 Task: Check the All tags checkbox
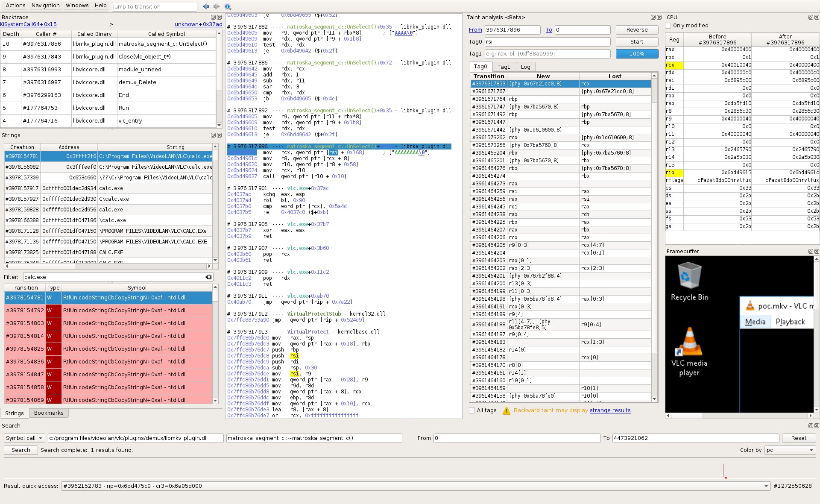[x=472, y=410]
